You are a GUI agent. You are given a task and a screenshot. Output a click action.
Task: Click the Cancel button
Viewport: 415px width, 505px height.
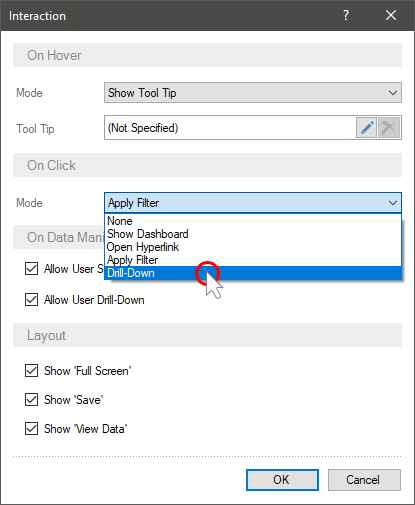click(x=364, y=480)
